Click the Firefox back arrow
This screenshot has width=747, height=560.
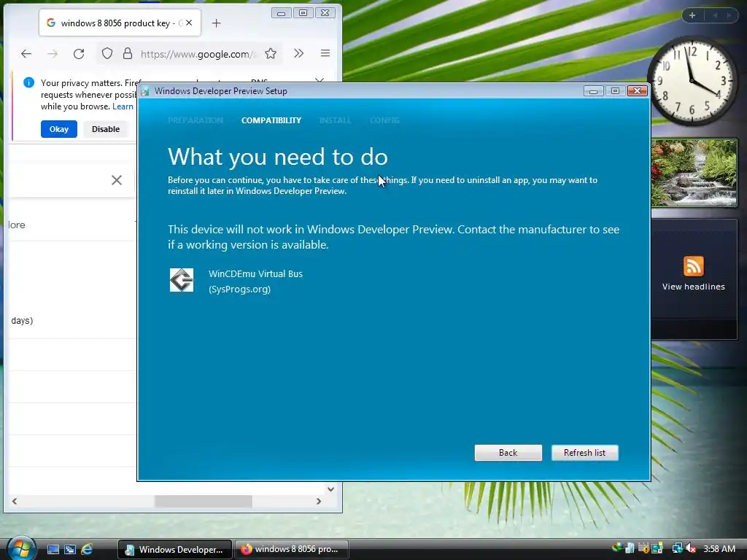coord(26,54)
